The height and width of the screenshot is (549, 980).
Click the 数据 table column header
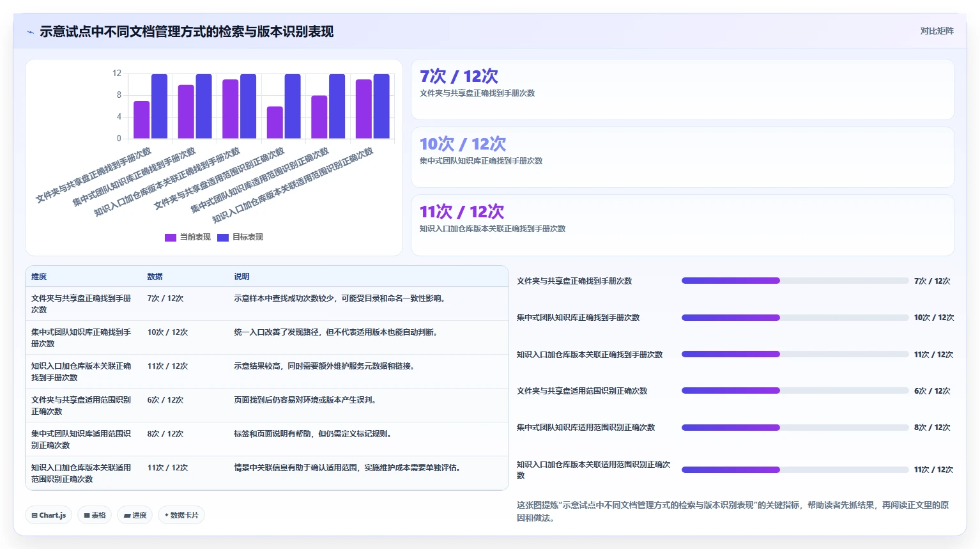155,277
